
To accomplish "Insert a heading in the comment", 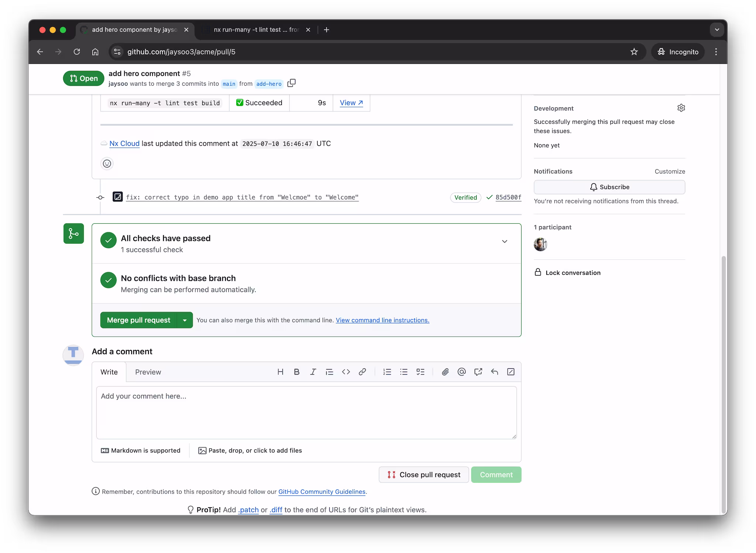I will pyautogui.click(x=280, y=372).
